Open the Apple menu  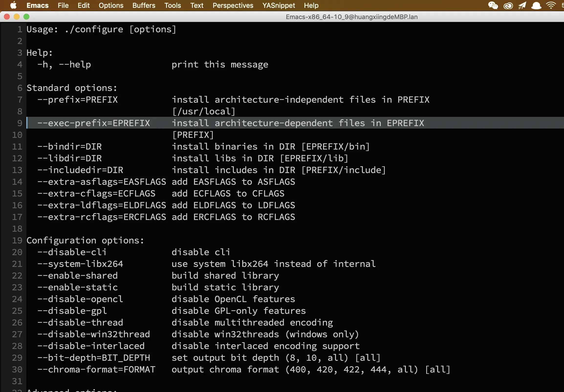coord(13,5)
